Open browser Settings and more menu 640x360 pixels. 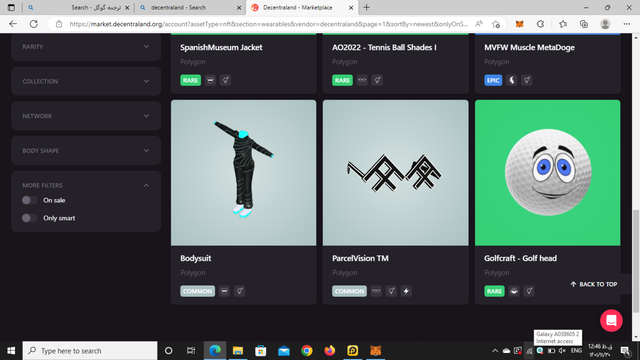pyautogui.click(x=627, y=24)
